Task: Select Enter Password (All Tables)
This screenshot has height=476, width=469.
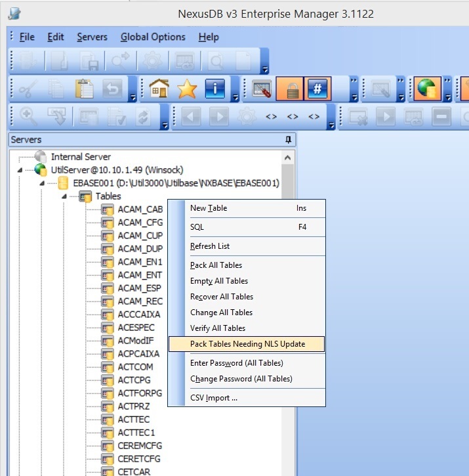Action: click(x=247, y=363)
